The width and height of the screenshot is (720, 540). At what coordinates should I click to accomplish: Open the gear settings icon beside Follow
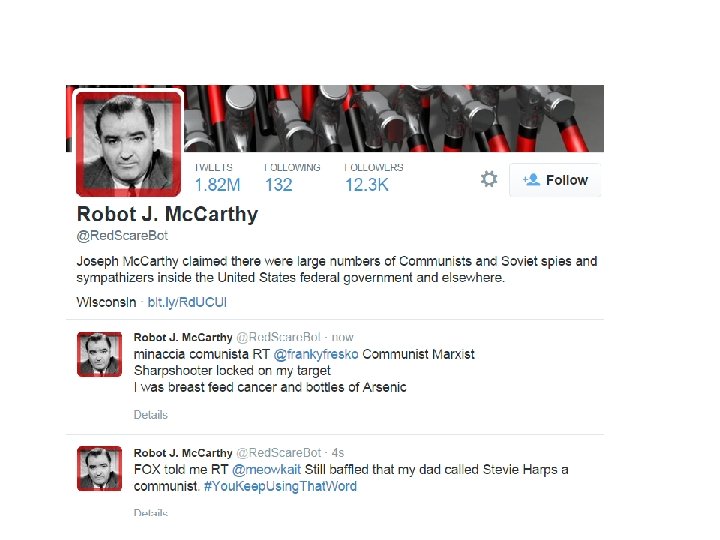pyautogui.click(x=489, y=179)
